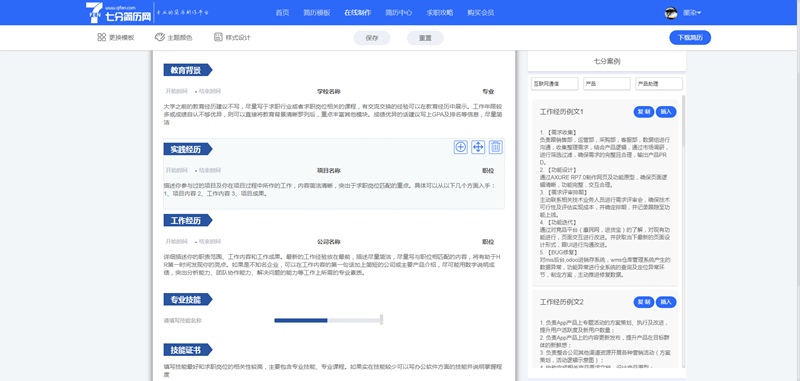The image size is (800, 381).
Task: Click 职位 field in 工作经历 row
Action: (x=488, y=242)
